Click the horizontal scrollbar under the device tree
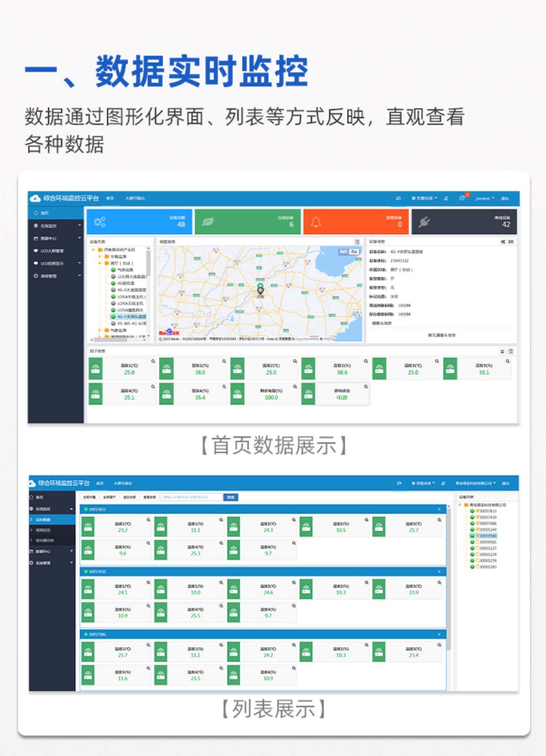Viewport: 546px width, 756px height. 118,339
